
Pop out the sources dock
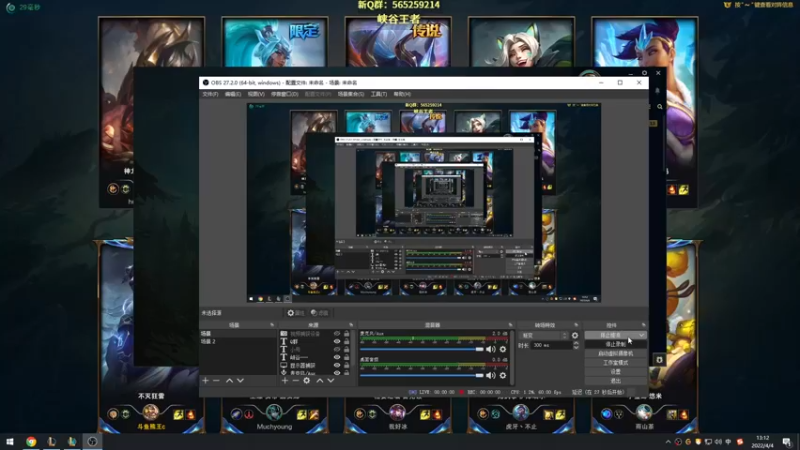[351, 325]
